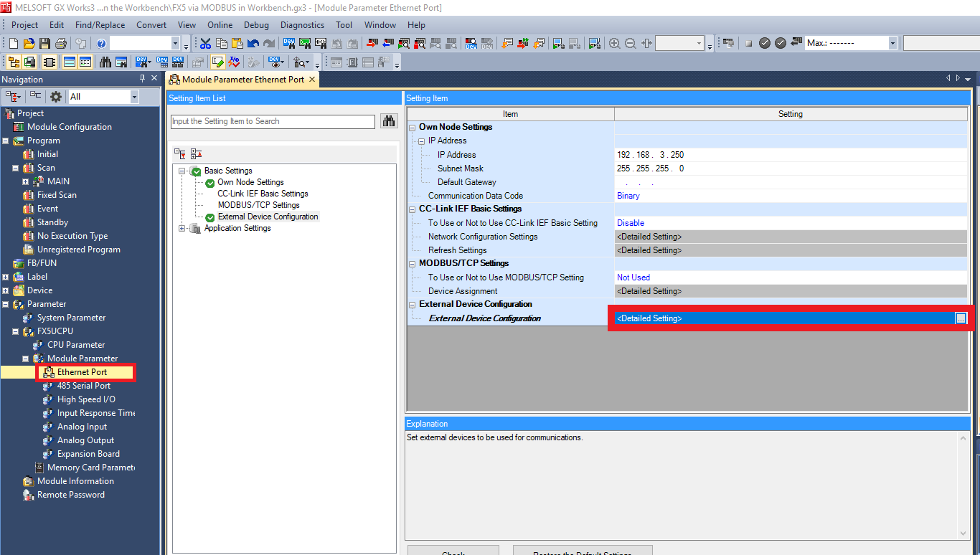Click the first round checkmark toolbar icon
This screenshot has height=555, width=980.
click(x=764, y=43)
